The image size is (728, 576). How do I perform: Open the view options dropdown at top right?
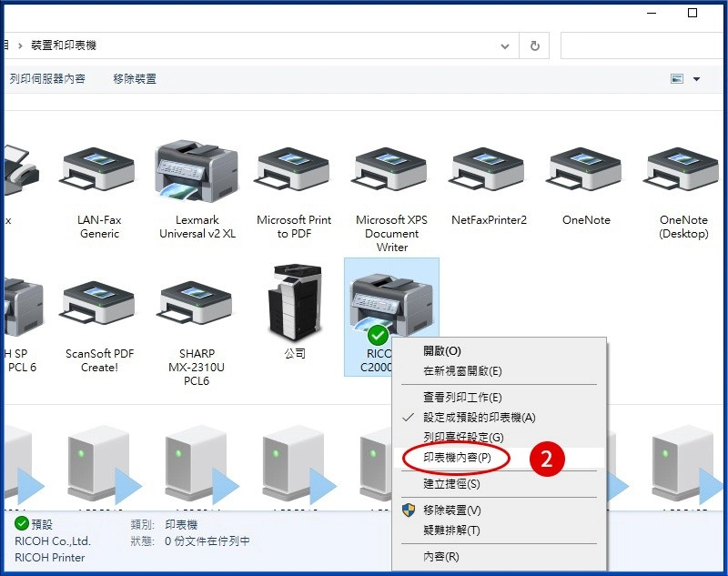click(x=694, y=78)
